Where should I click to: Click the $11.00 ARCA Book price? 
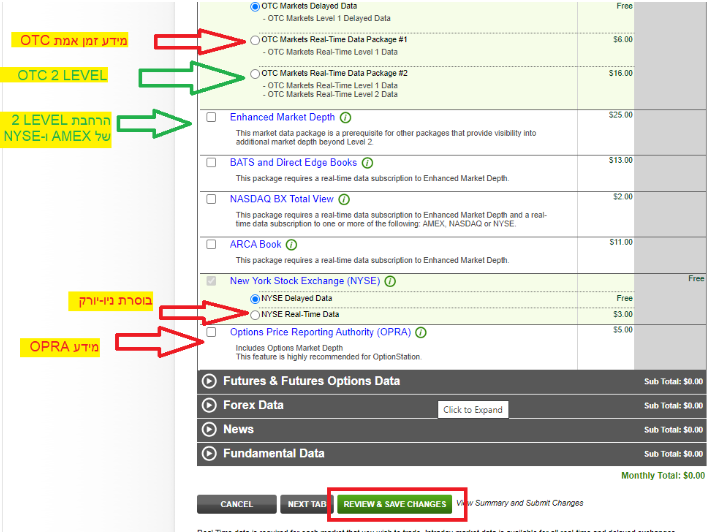click(621, 242)
